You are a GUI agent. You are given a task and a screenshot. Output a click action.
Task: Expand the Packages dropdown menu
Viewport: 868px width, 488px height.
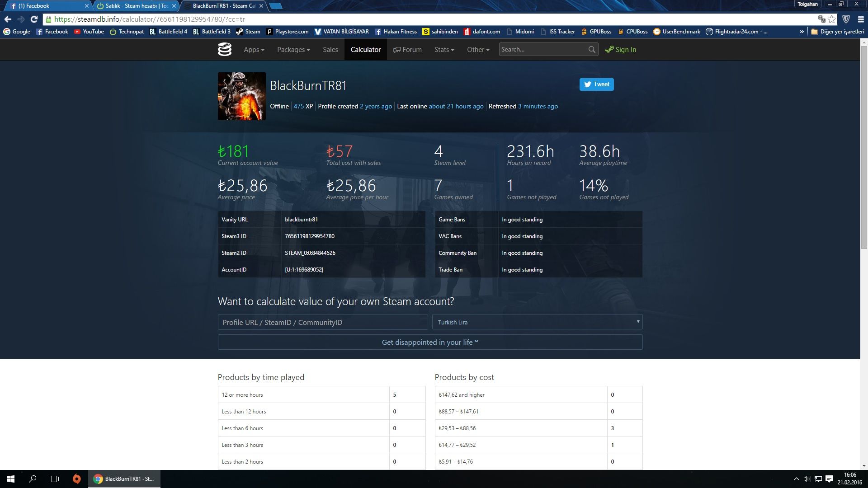coord(293,50)
